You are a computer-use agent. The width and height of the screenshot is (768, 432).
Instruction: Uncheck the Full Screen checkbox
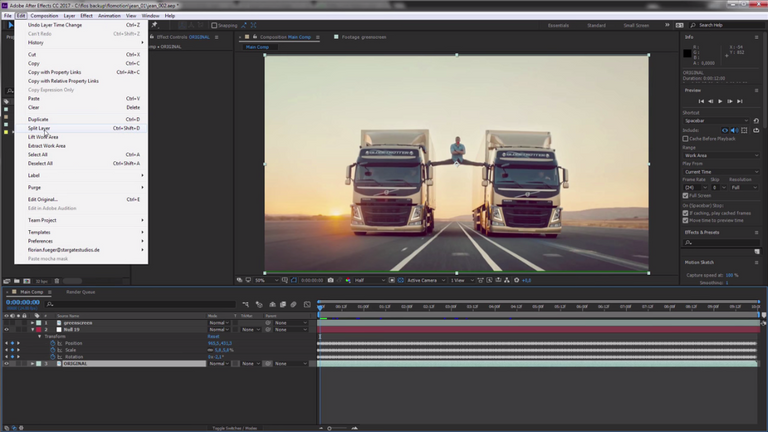[685, 195]
